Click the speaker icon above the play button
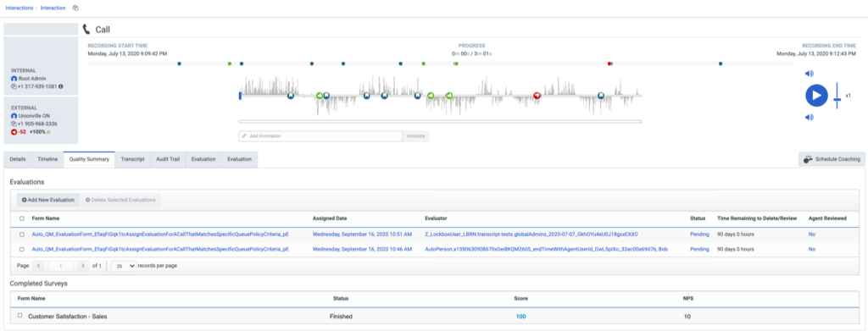Screen dimensions: 868x331 pos(809,74)
